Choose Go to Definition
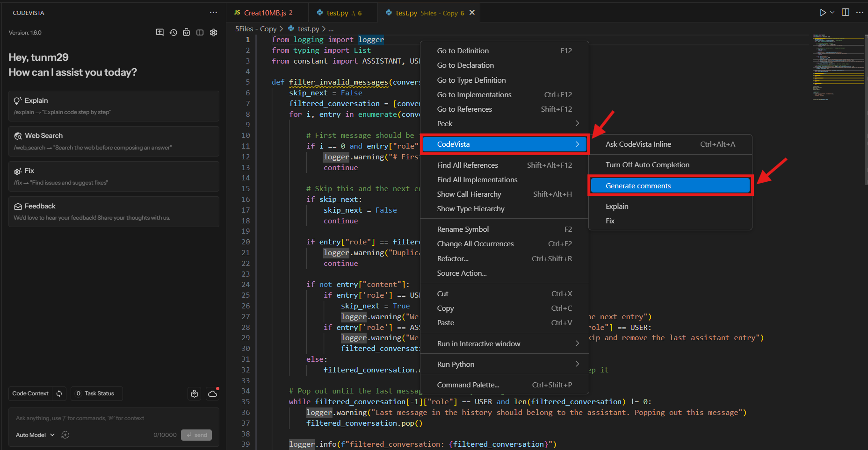868x450 pixels. 505,50
